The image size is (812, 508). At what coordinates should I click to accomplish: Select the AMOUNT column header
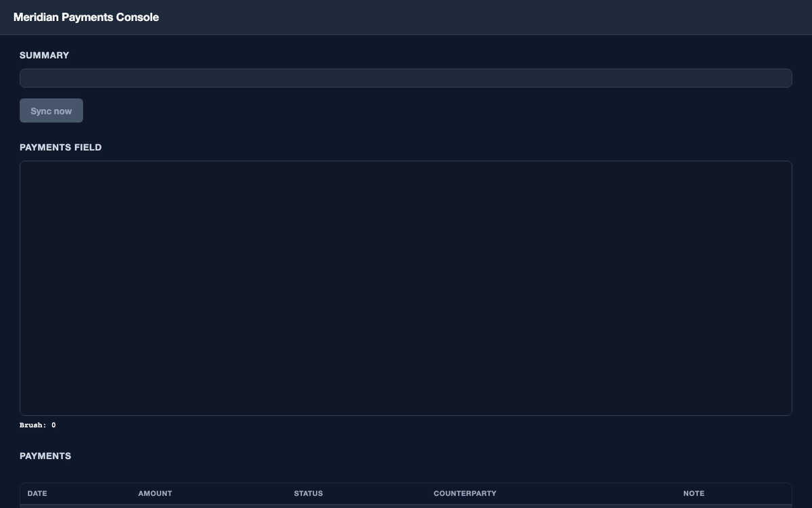point(155,493)
